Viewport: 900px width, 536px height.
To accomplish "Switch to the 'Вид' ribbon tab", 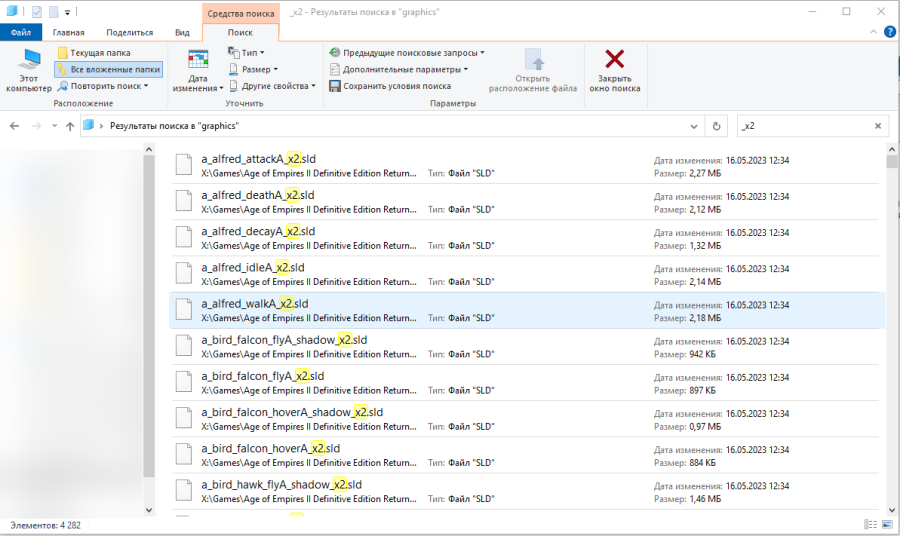I will click(x=182, y=32).
